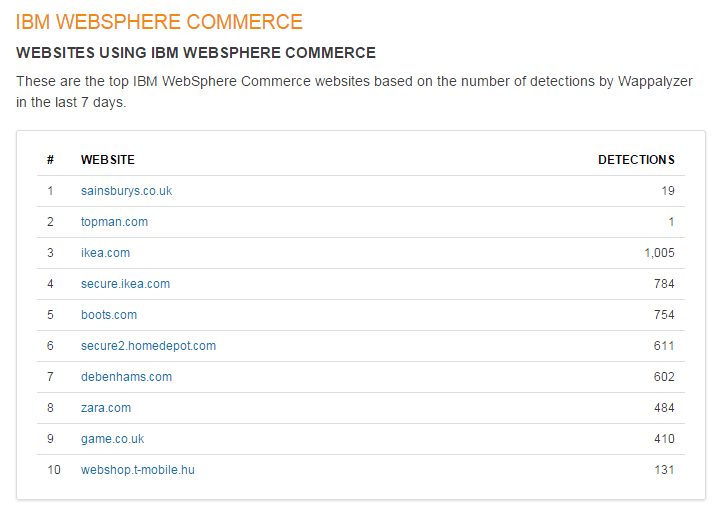Open the sainsburys.co.uk website link

(x=126, y=191)
